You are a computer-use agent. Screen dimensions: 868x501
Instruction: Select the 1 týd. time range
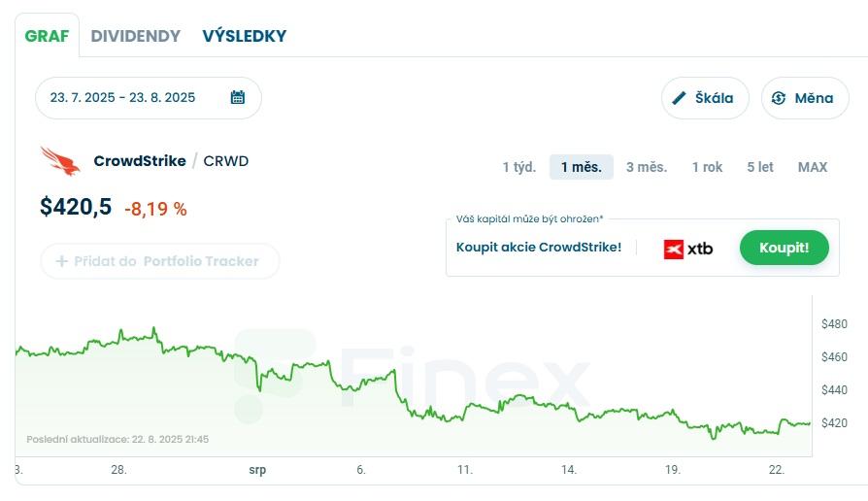tap(519, 167)
